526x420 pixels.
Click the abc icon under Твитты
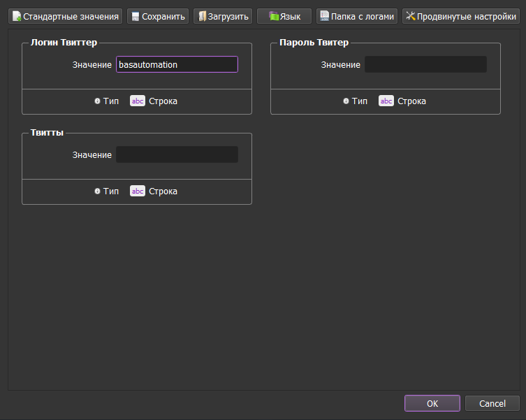click(138, 191)
